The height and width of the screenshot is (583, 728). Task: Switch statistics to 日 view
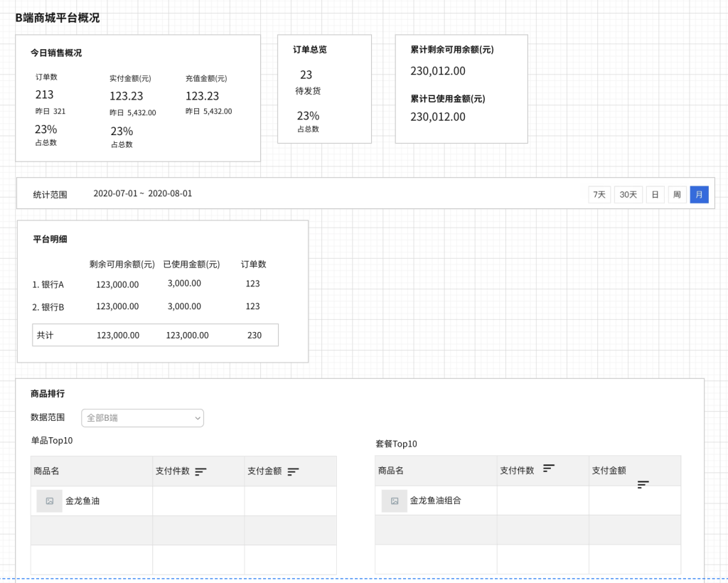click(x=655, y=194)
